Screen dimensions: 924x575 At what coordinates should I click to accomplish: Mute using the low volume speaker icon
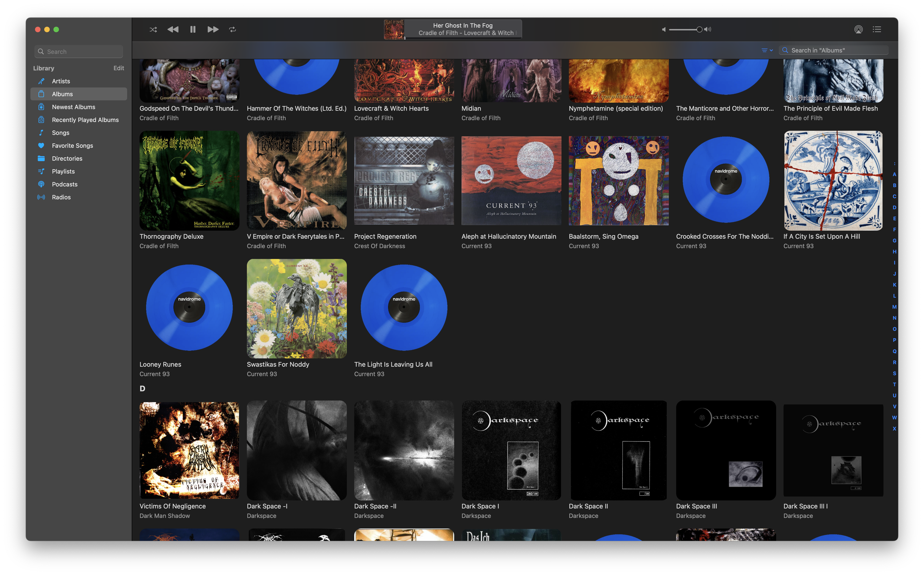664,29
